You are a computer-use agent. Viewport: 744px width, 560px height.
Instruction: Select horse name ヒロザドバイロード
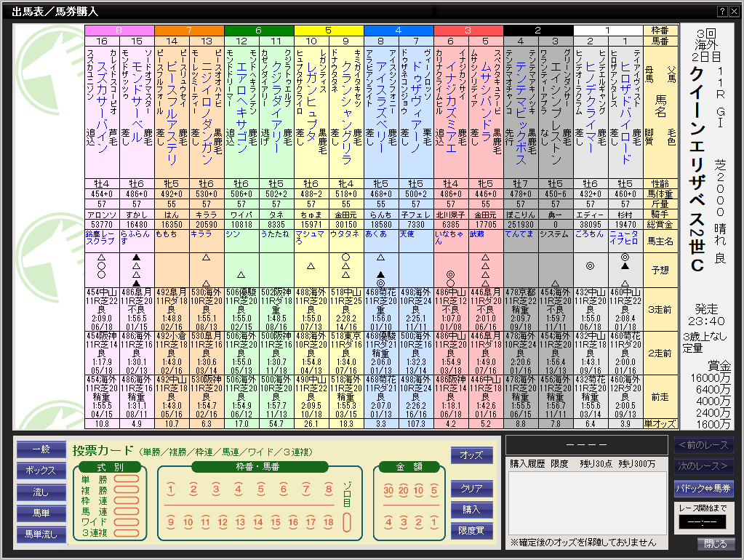[625, 112]
